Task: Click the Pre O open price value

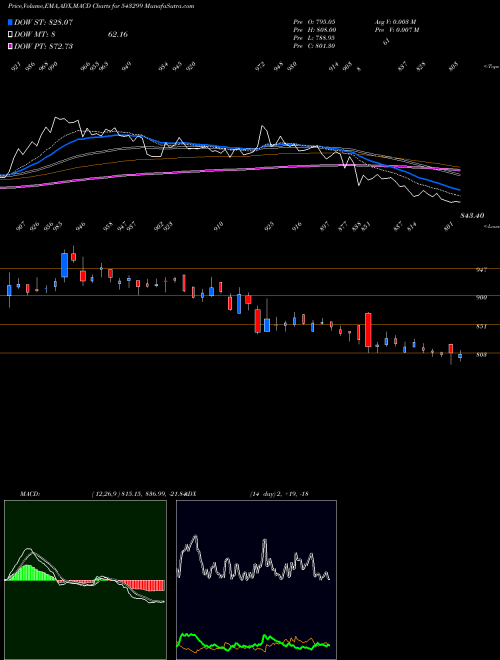Action: (x=324, y=21)
